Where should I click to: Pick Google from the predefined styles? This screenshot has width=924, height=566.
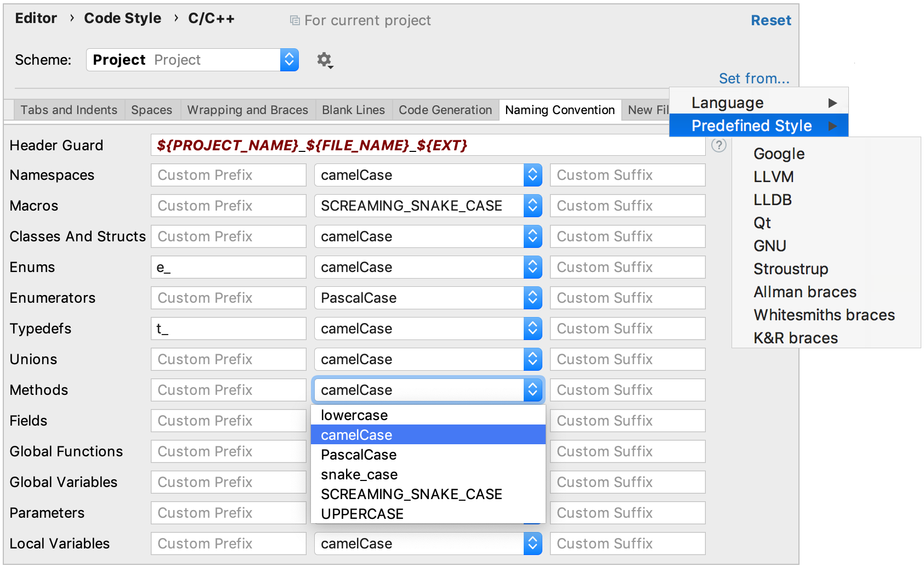click(x=779, y=154)
